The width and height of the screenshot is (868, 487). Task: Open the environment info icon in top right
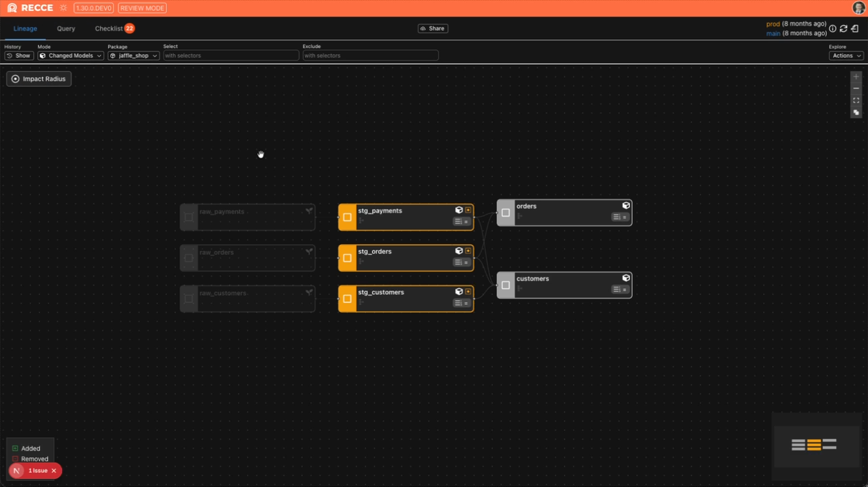click(x=832, y=28)
